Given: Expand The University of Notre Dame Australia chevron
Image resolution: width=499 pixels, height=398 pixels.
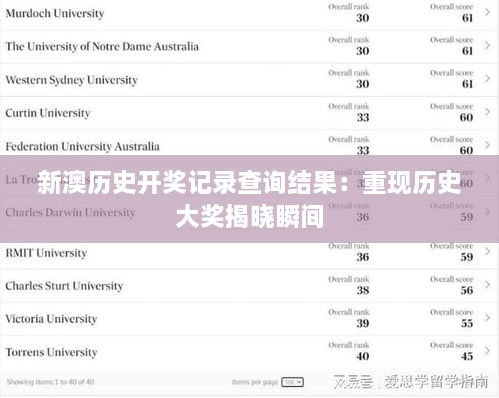Looking at the screenshot, I should click(488, 45).
